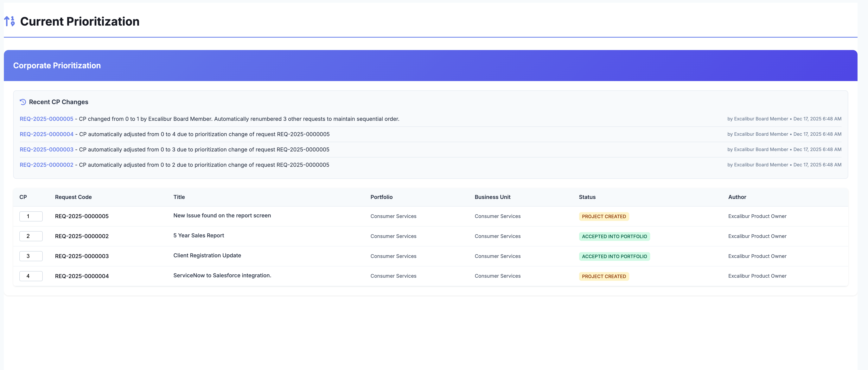Click the Portfolio column header
The height and width of the screenshot is (370, 868).
pyautogui.click(x=381, y=197)
